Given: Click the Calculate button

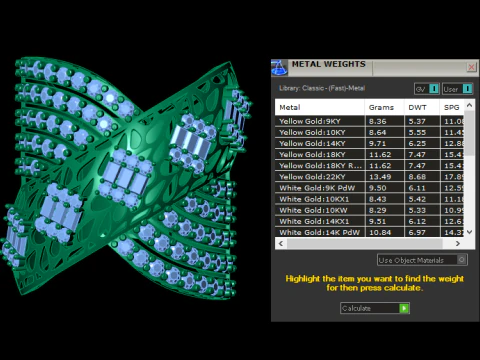Looking at the screenshot, I should (375, 308).
